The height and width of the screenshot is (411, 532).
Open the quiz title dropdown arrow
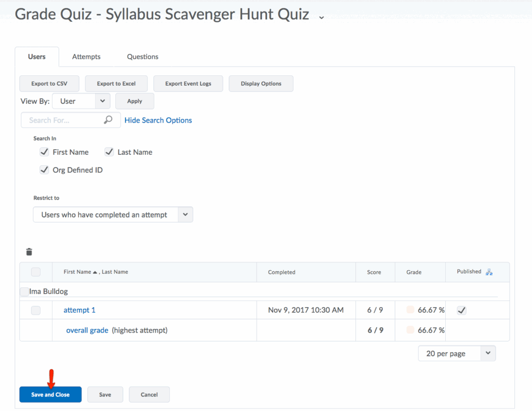[321, 17]
